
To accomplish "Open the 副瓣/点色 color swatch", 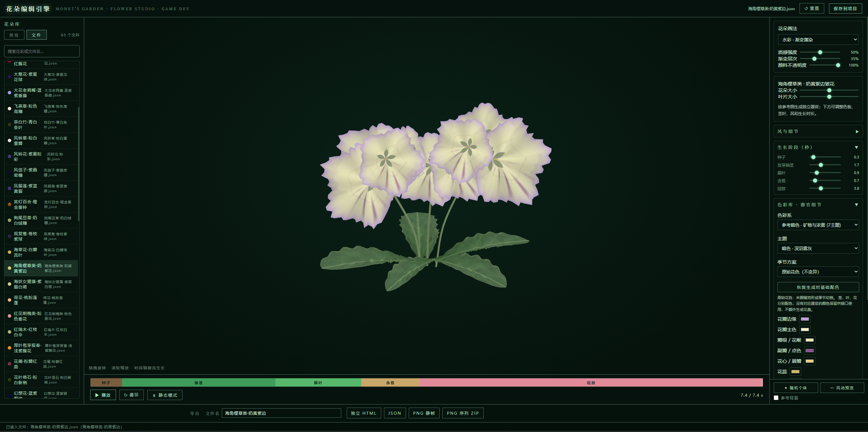I will click(x=809, y=351).
